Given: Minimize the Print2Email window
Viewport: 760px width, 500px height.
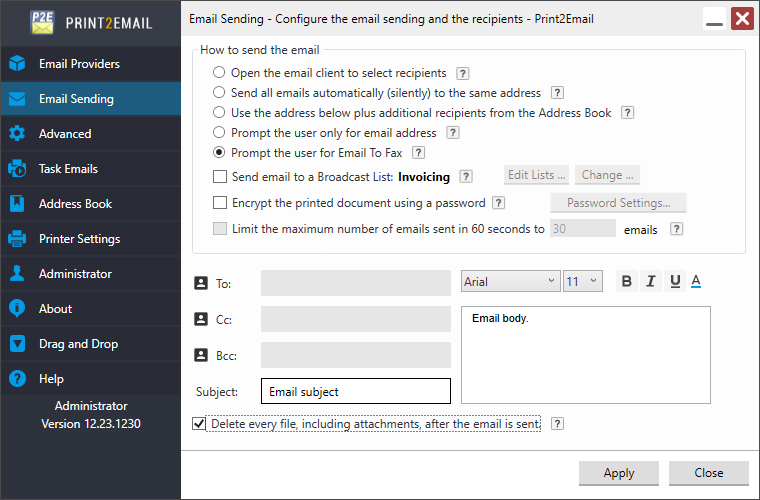Looking at the screenshot, I should pos(714,19).
